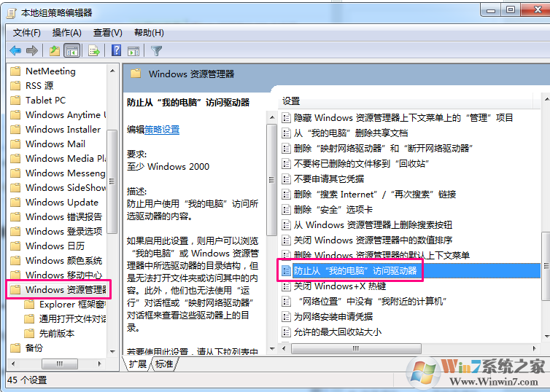This screenshot has height=392, width=550.
Task: Click policy icon beside 不要申请其它凭据
Action: pyautogui.click(x=286, y=179)
